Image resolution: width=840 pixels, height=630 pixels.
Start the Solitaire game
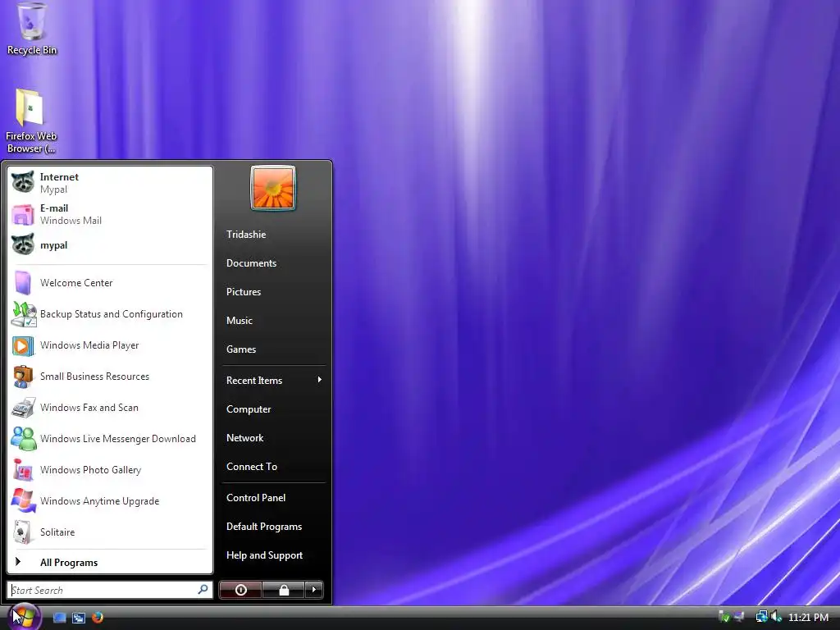coord(110,532)
